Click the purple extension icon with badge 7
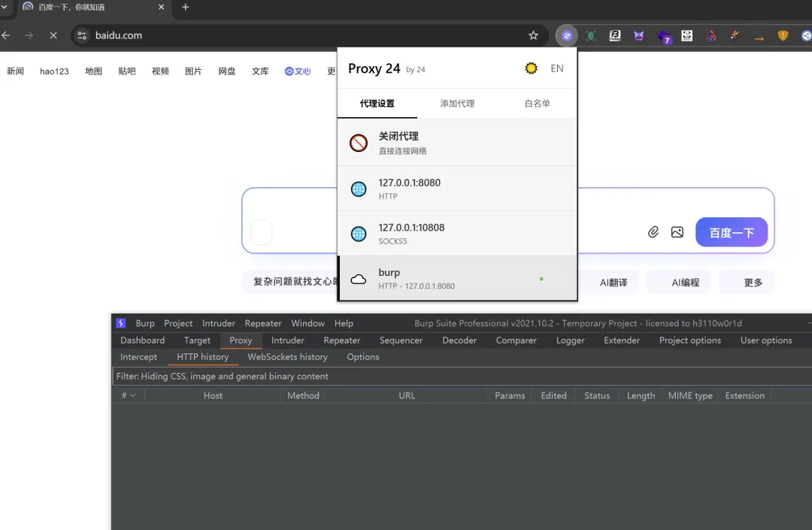The height and width of the screenshot is (530, 812). click(663, 37)
